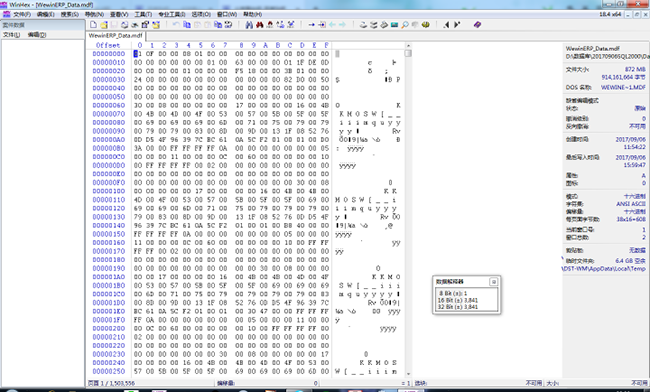Click the New file icon in toolbar
Screen dimensions: 650x392
pyautogui.click(x=93, y=25)
